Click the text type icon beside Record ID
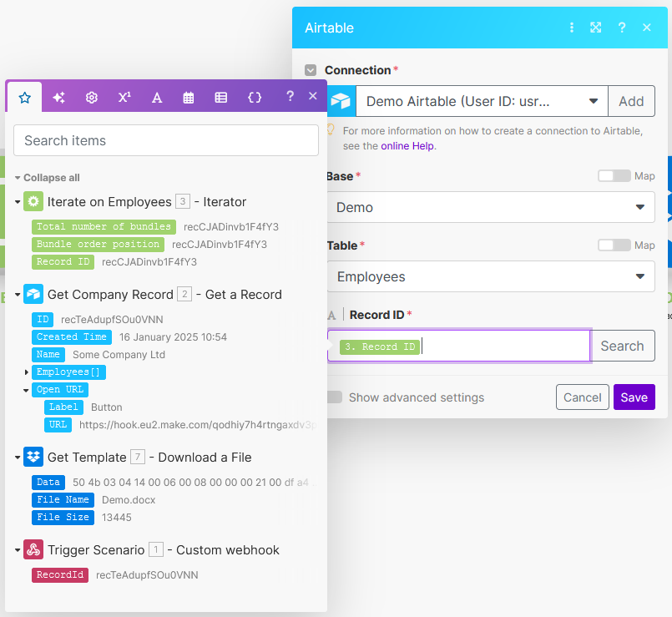672x617 pixels. (x=331, y=316)
